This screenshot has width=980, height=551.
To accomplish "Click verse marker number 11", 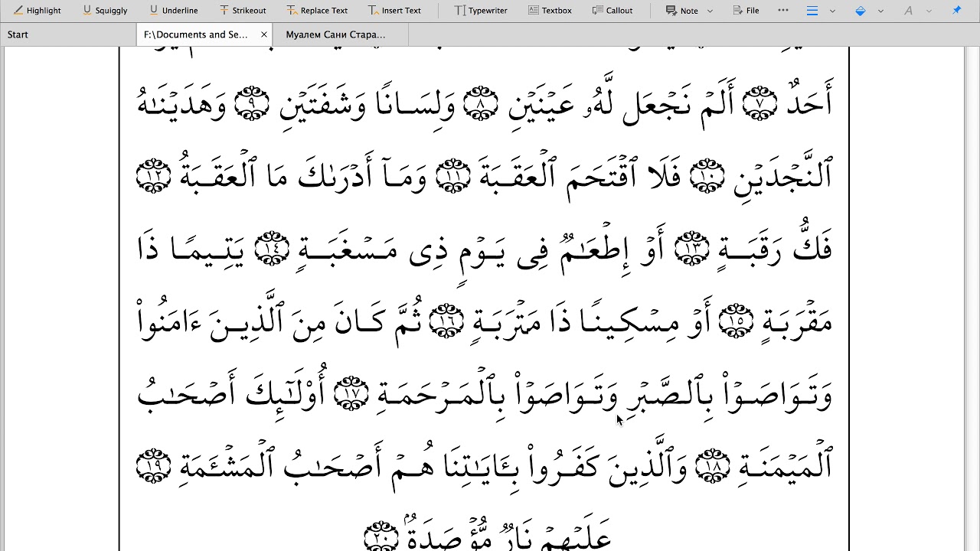I will click(x=452, y=176).
